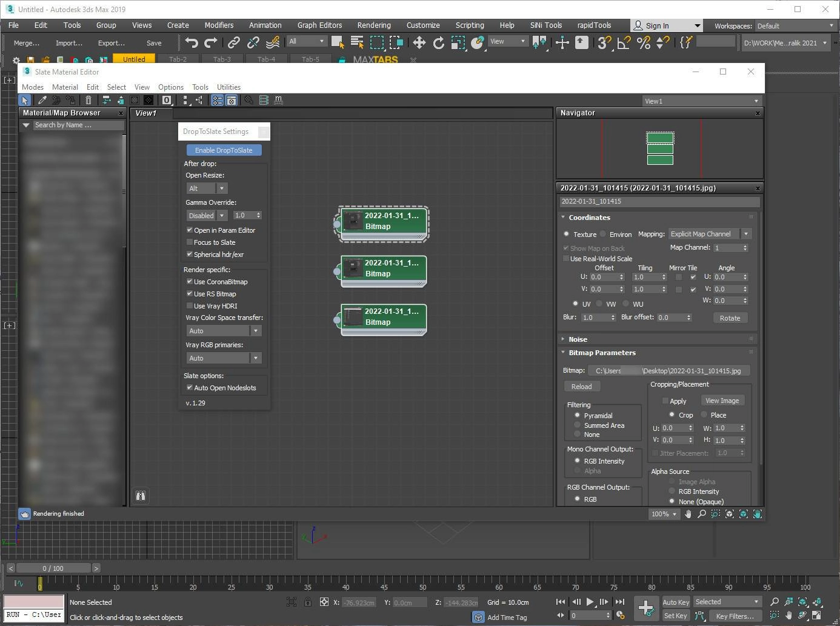Open the Vray Color Space transfer dropdown

point(224,331)
